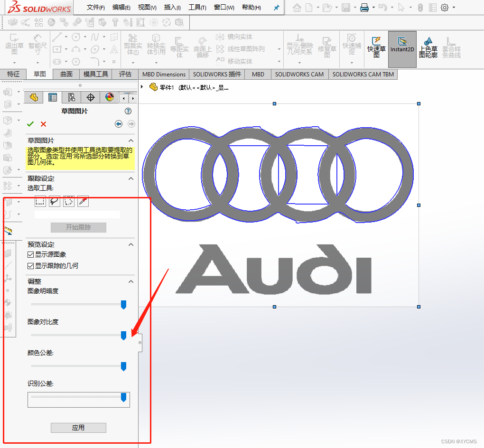Open the DimXpertManager crosshair tab
The image size is (484, 448).
pos(91,98)
